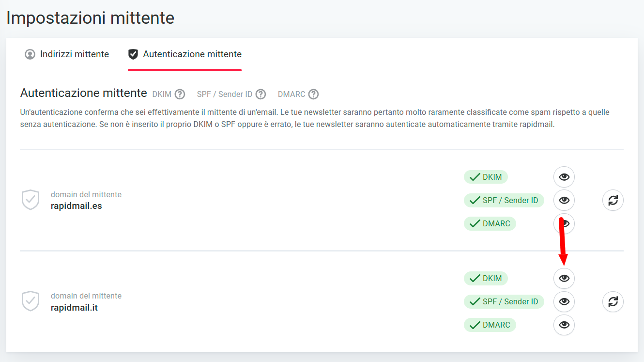
Task: Show DMARC record for rapidmail.it
Action: (x=564, y=325)
